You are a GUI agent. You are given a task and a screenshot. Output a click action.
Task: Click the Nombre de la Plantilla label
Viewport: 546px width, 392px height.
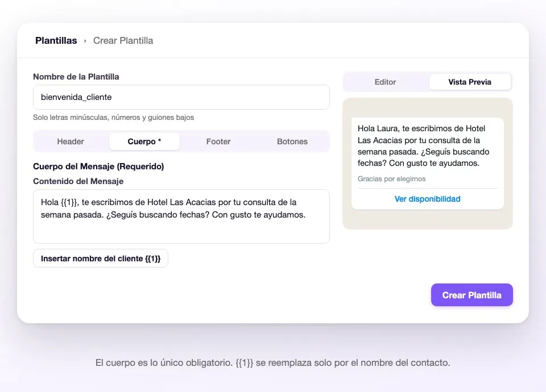pyautogui.click(x=76, y=77)
